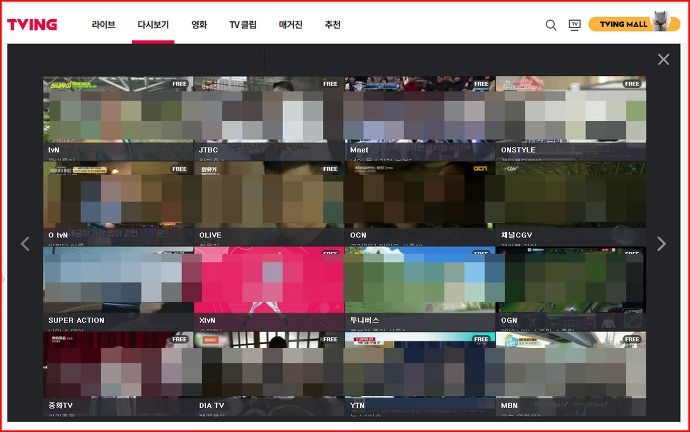690x432 pixels.
Task: Click the OLIVE channel name label
Action: point(210,235)
